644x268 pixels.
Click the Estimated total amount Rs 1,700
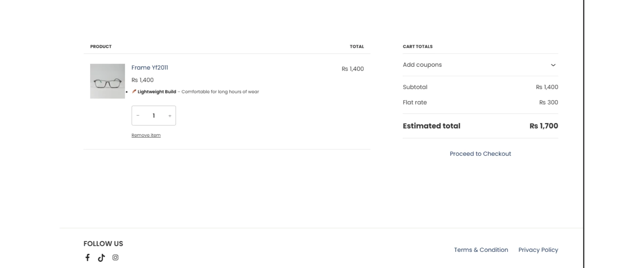point(544,126)
